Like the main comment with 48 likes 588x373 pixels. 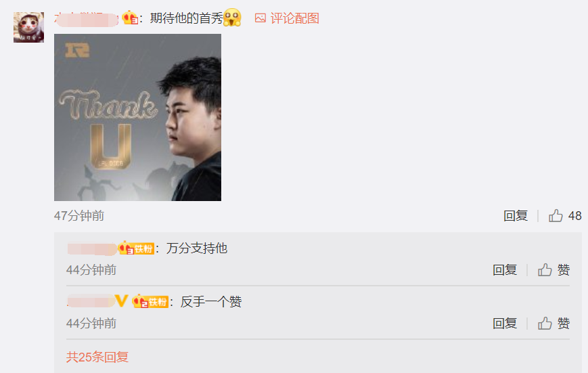pyautogui.click(x=556, y=216)
